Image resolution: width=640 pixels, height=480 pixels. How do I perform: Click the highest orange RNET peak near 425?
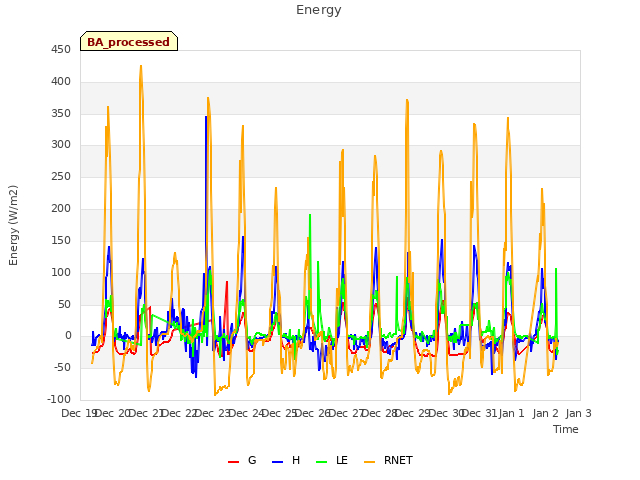click(141, 66)
